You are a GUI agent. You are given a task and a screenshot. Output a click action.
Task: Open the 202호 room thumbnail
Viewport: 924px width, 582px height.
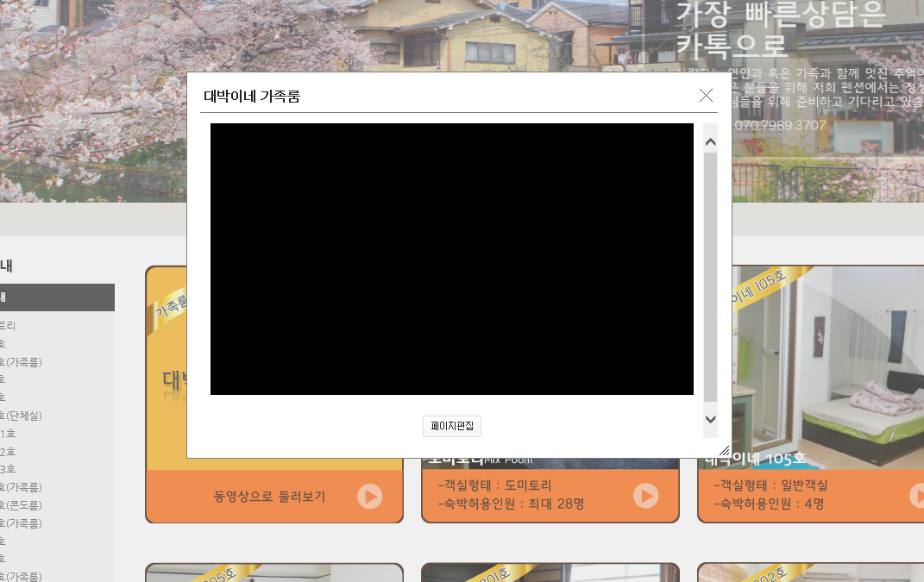(x=809, y=573)
